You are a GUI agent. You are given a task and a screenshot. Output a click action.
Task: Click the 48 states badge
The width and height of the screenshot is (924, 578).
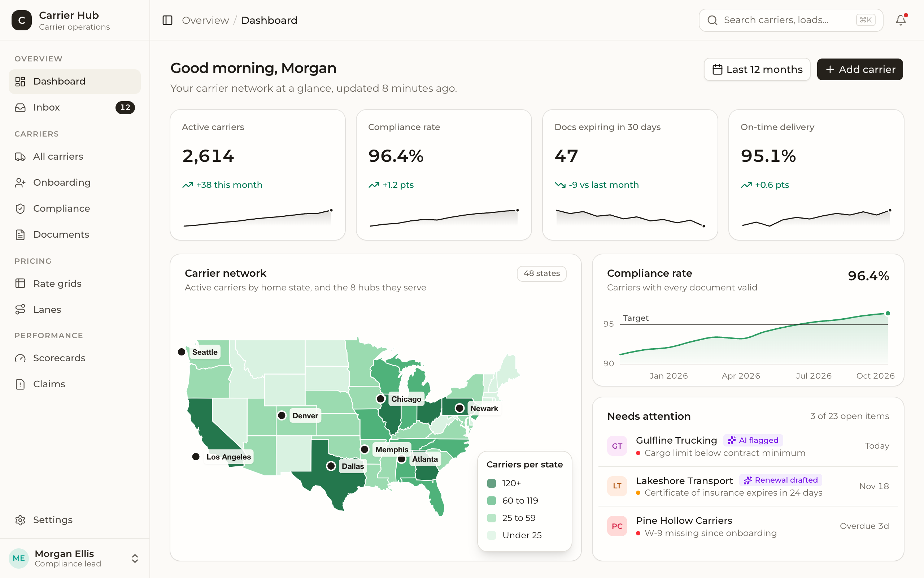tap(541, 274)
